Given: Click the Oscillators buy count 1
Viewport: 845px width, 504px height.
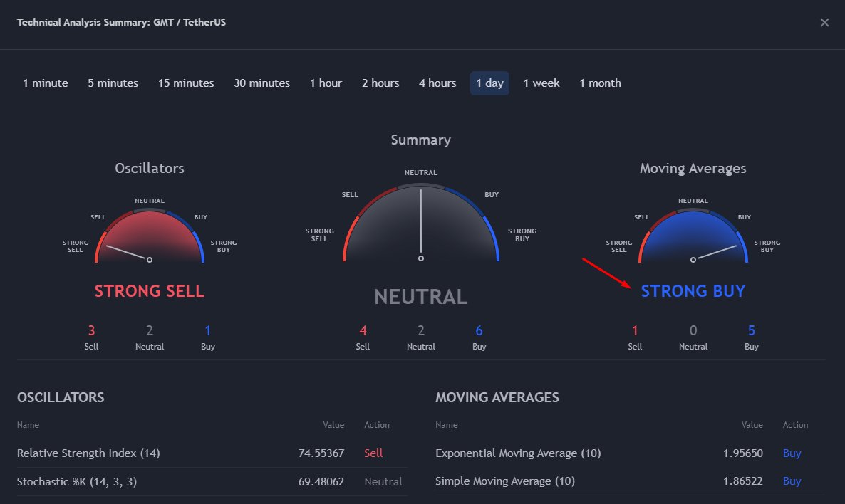Looking at the screenshot, I should click(208, 330).
